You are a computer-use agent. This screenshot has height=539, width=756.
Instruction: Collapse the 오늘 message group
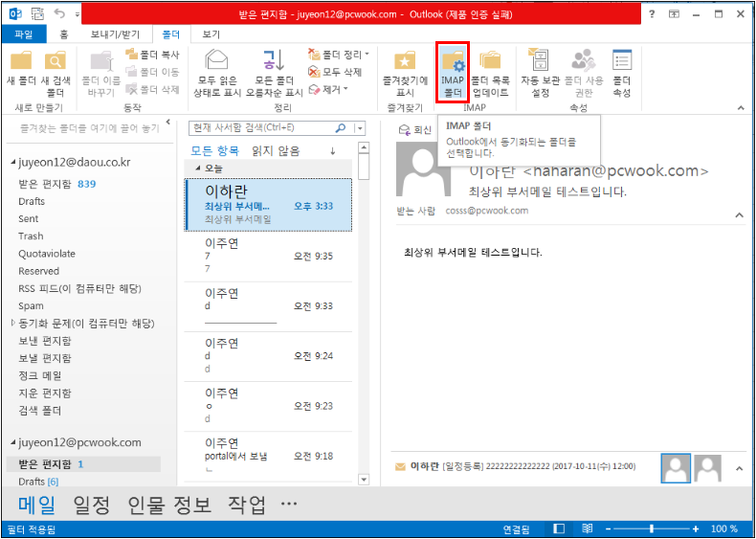point(198,168)
